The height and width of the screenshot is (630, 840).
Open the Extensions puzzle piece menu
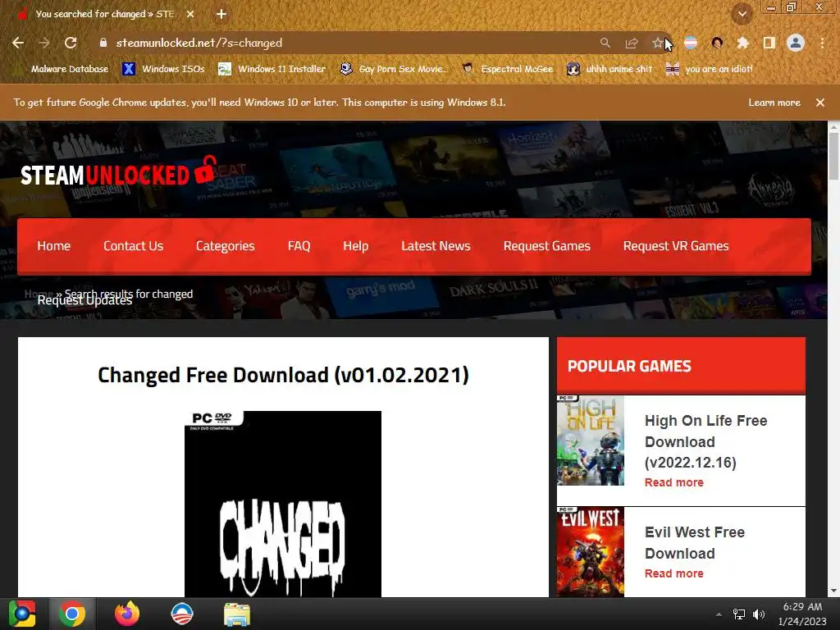click(x=742, y=43)
